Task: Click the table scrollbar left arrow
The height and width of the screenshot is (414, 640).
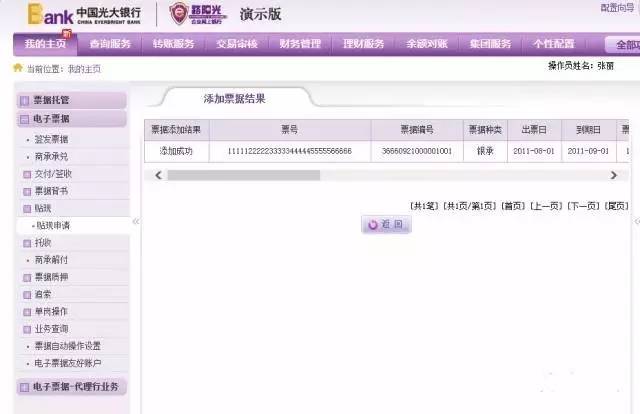Action: (158, 175)
